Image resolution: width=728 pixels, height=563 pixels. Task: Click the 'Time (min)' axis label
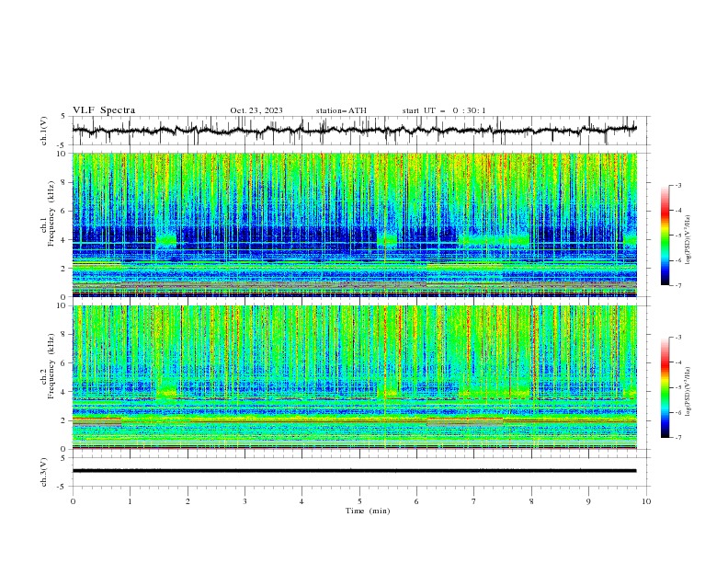click(368, 511)
